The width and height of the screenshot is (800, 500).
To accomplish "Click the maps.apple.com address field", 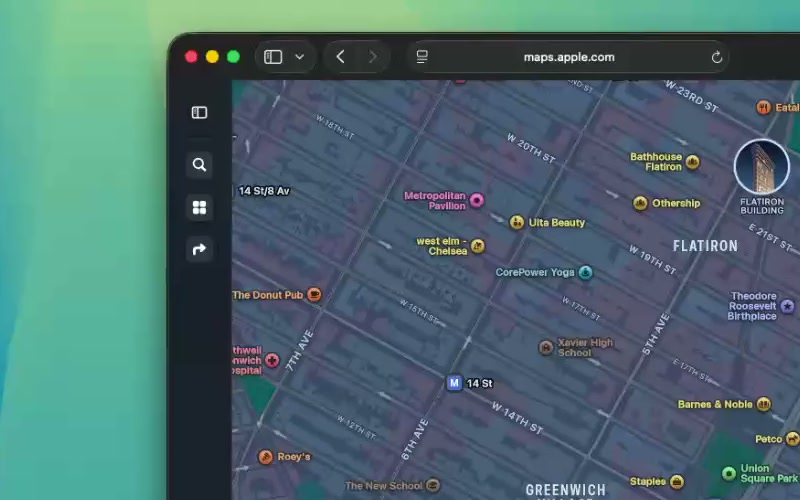I will point(569,57).
